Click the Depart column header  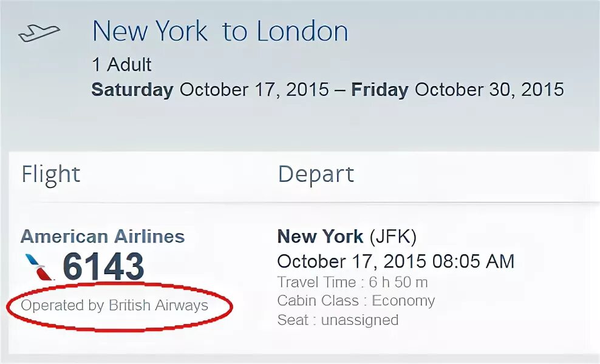tap(316, 175)
